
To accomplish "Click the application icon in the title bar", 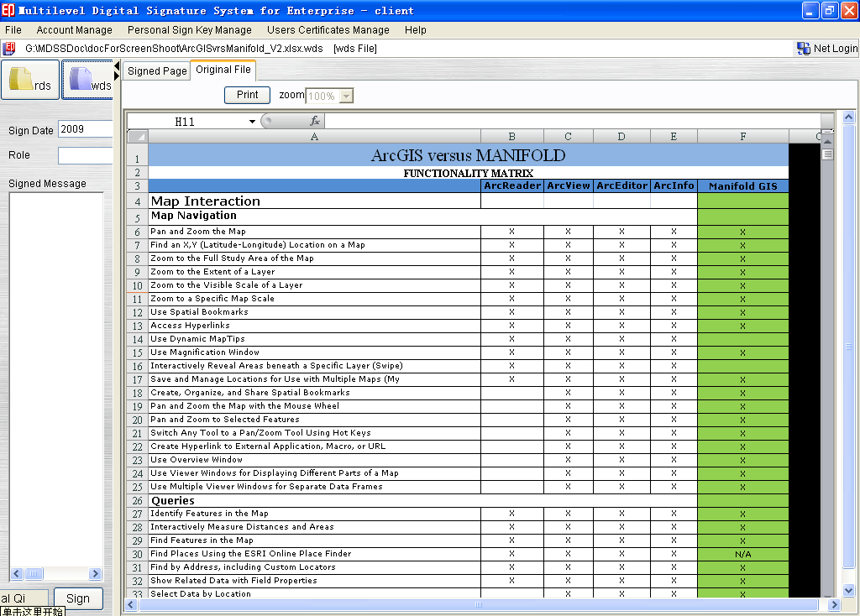I will click(x=8, y=10).
